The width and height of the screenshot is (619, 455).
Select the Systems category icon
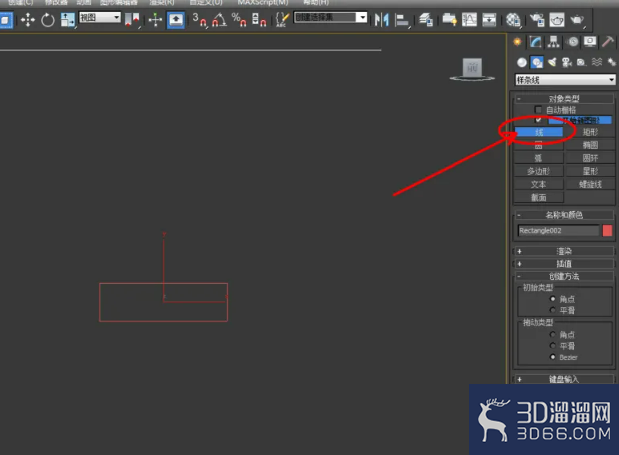[x=611, y=62]
